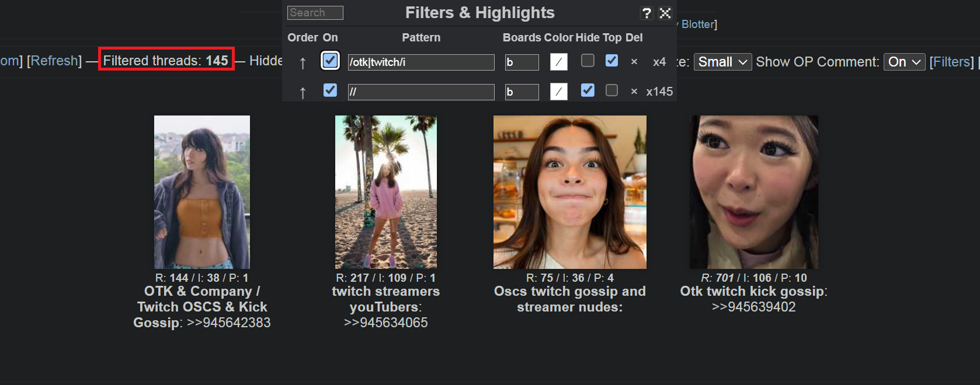Close the Filters & Highlights panel

pos(665,13)
